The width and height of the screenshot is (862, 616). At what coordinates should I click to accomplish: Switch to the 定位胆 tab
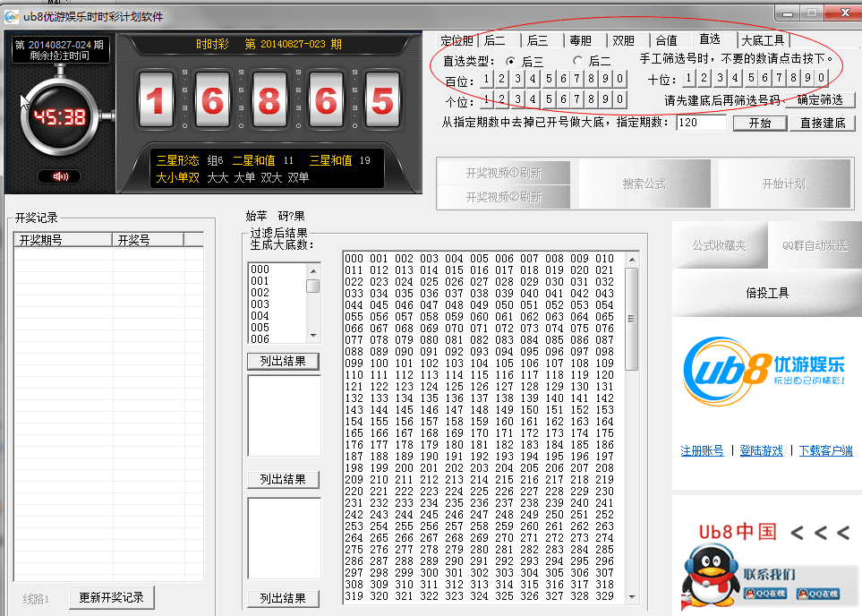(x=457, y=40)
